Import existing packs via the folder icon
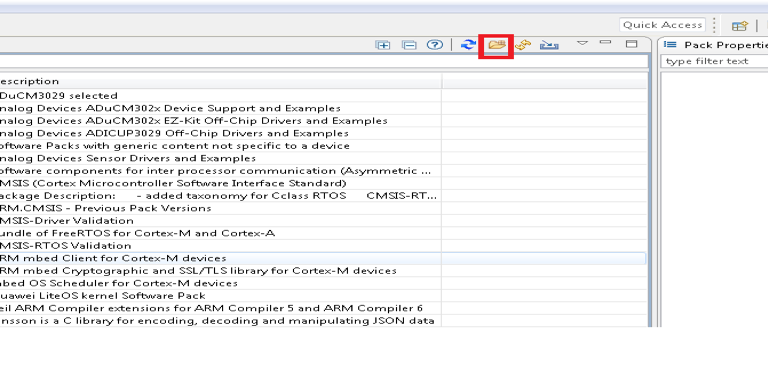This screenshot has height=377, width=768. coord(496,46)
